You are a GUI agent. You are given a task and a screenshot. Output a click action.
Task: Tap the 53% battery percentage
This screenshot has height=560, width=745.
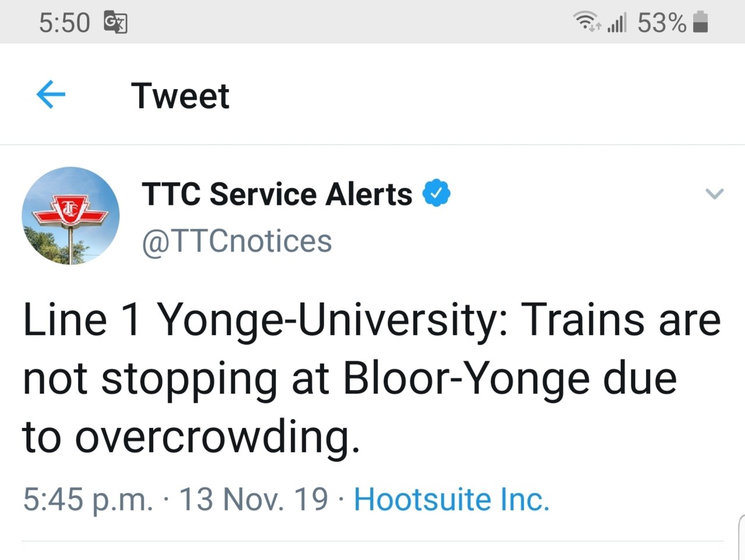662,23
